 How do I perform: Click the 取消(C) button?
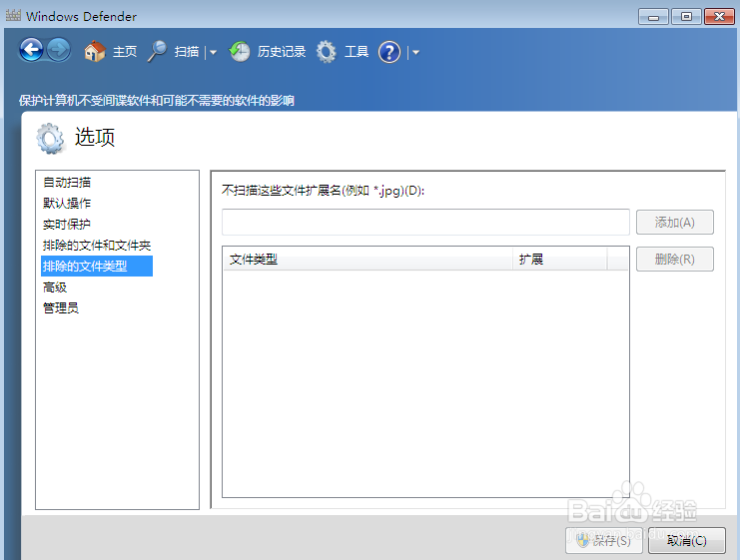tap(687, 541)
